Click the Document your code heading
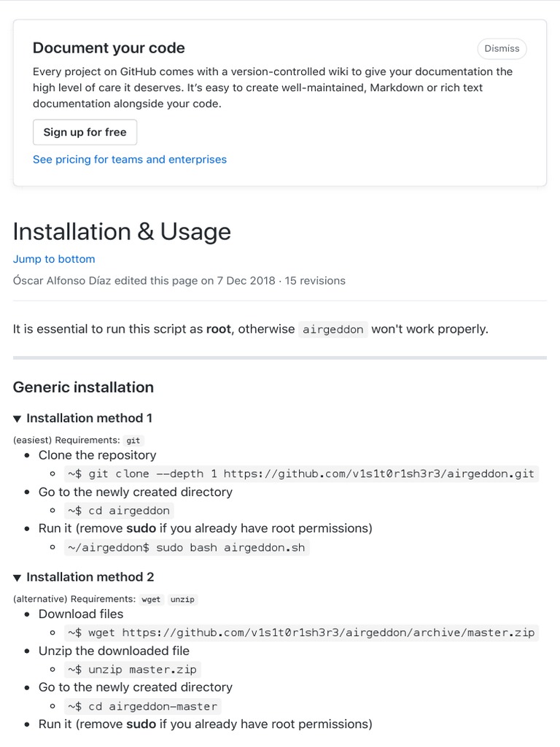 click(109, 48)
